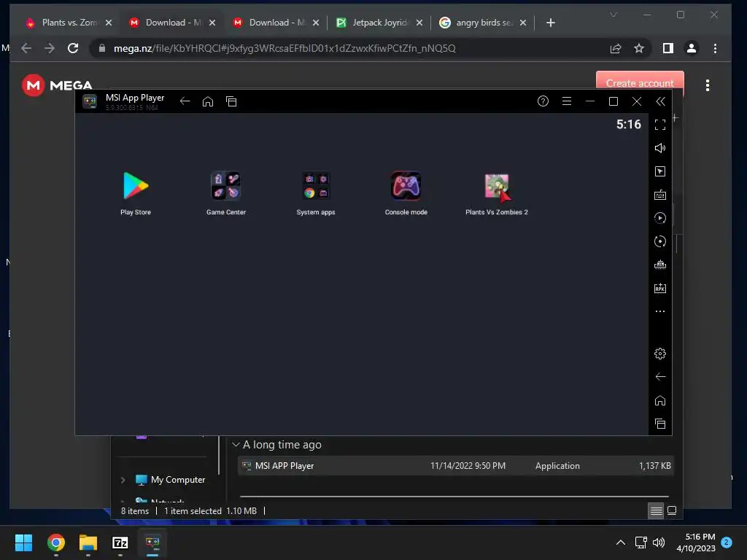Open a new Chrome tab
Screen dimensions: 747x560
pyautogui.click(x=551, y=23)
